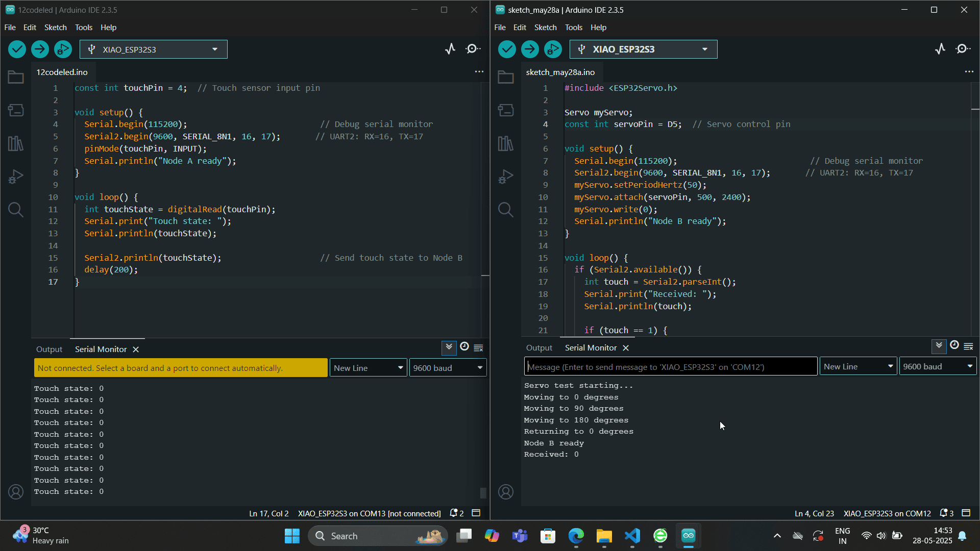
Task: Click Upload arrow button in 12codeled window
Action: (40, 49)
